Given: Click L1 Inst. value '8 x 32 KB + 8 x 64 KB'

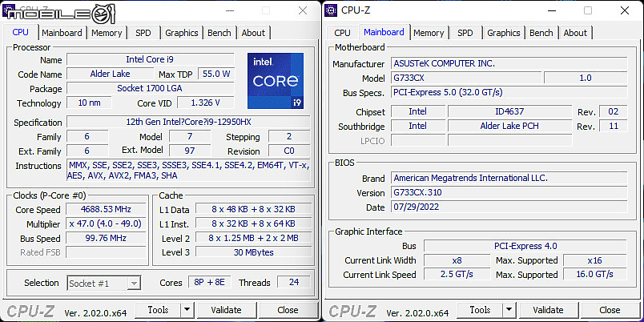Looking at the screenshot, I should [x=253, y=223].
